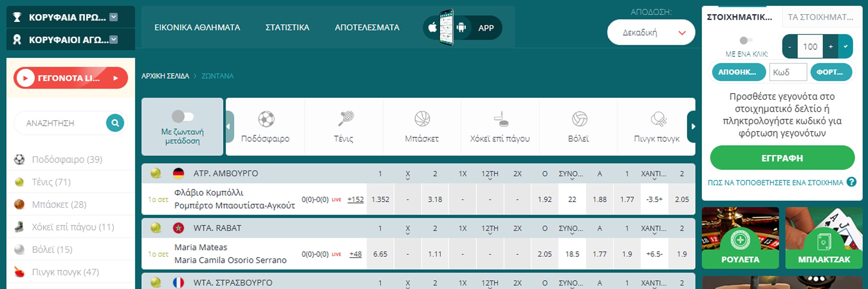Open the ΠΩΣ ΝΑ ΤΟΠΟΘΕΤΗΣΕΤΕ ΕΝΑ ΣΤΟΙΧΗΜΑ link

click(x=775, y=183)
